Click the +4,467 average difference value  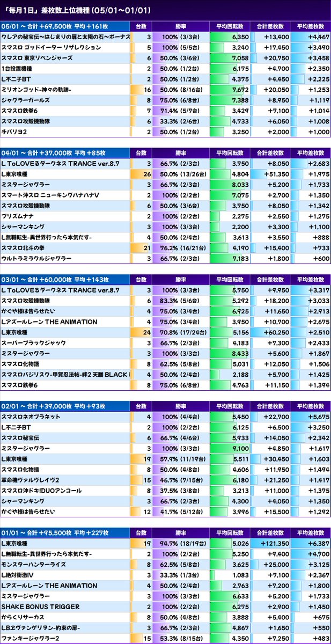coord(311,37)
